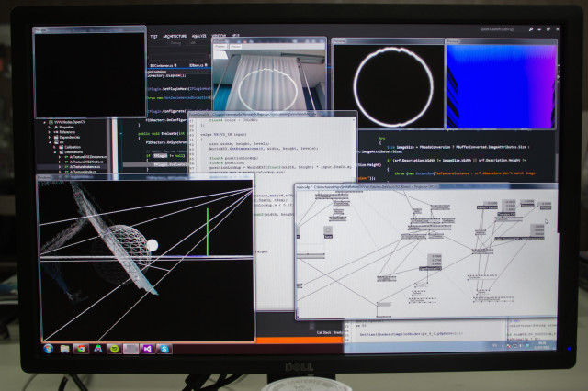Select the white sphere in the 3D renderer
Image resolution: width=588 pixels, height=391 pixels.
click(153, 245)
